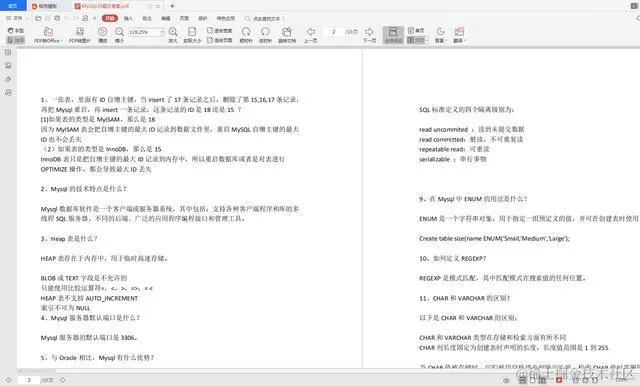The image size is (640, 386).
Task: Click the text line "Mysql 服务器的默认端口是 3306。"
Action: pos(89,338)
